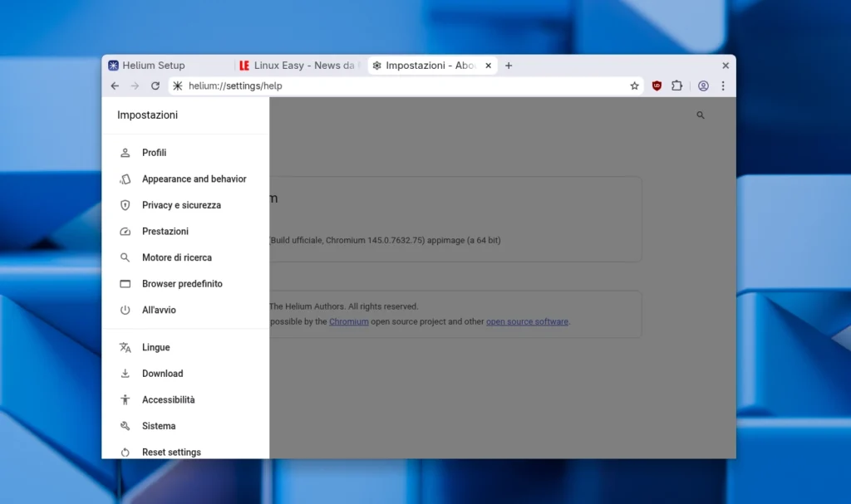Open a new tab with the plus button
851x504 pixels.
(509, 65)
